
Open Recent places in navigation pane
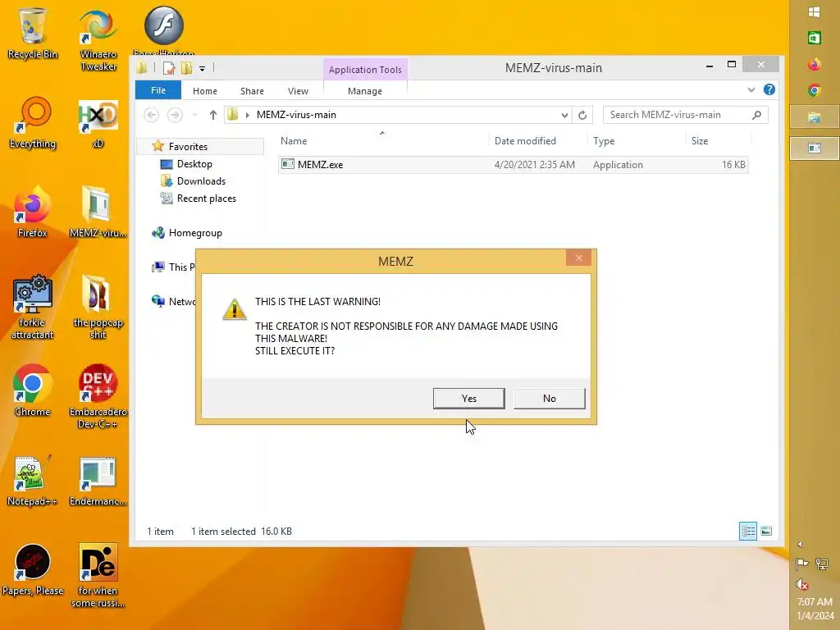[206, 199]
